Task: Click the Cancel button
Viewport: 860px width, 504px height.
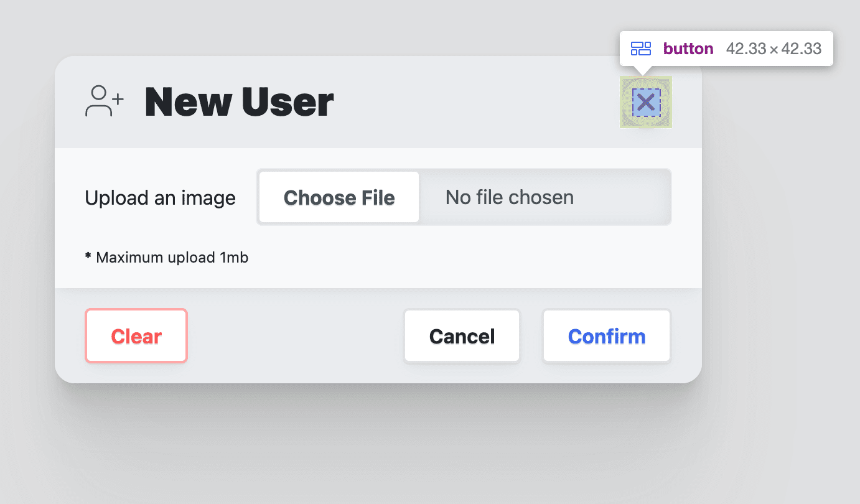Action: point(462,336)
